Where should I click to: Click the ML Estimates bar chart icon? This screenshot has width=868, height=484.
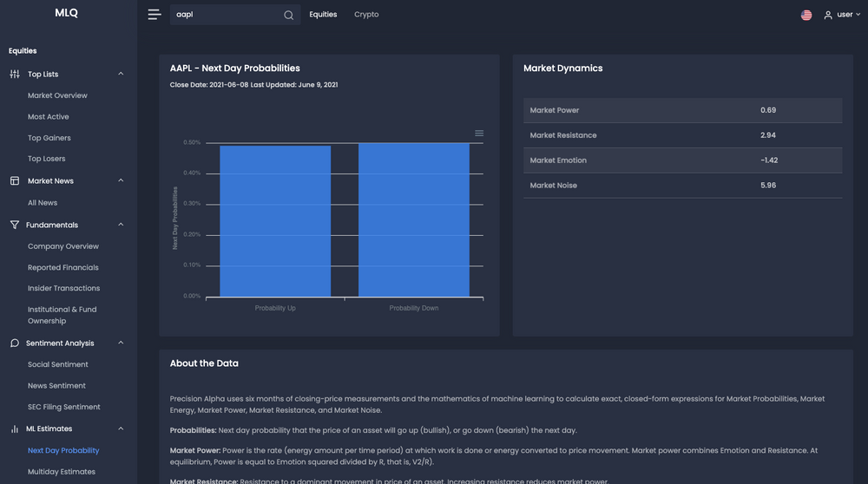tap(15, 428)
